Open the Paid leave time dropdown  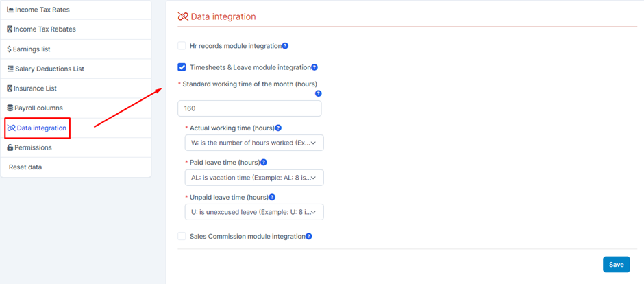[254, 178]
